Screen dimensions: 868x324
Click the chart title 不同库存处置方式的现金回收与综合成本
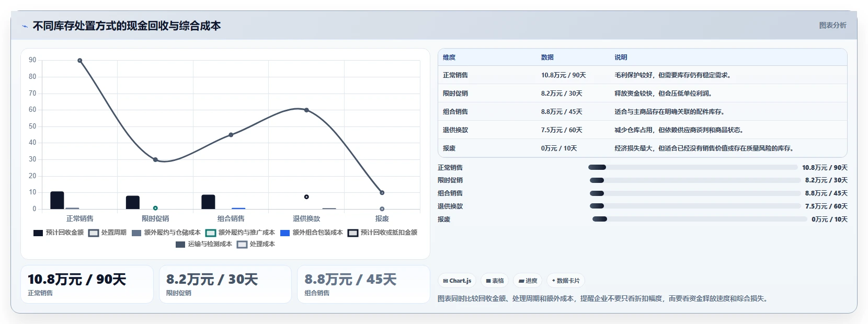(127, 26)
